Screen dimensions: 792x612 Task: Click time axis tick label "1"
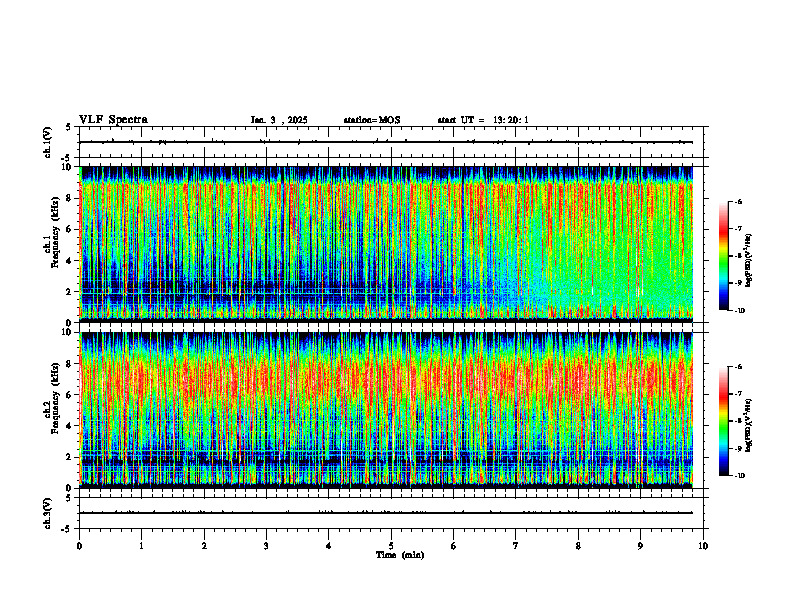coord(141,546)
